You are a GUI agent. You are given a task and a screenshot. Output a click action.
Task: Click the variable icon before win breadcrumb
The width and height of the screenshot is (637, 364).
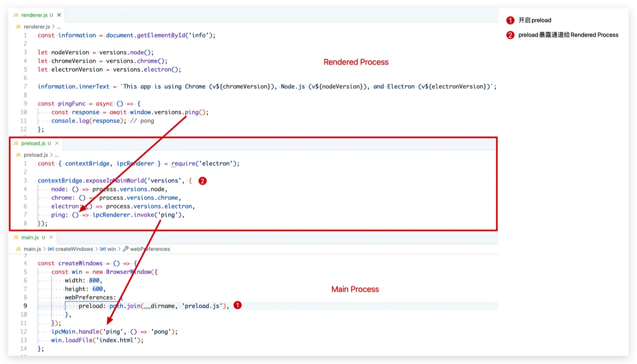103,249
